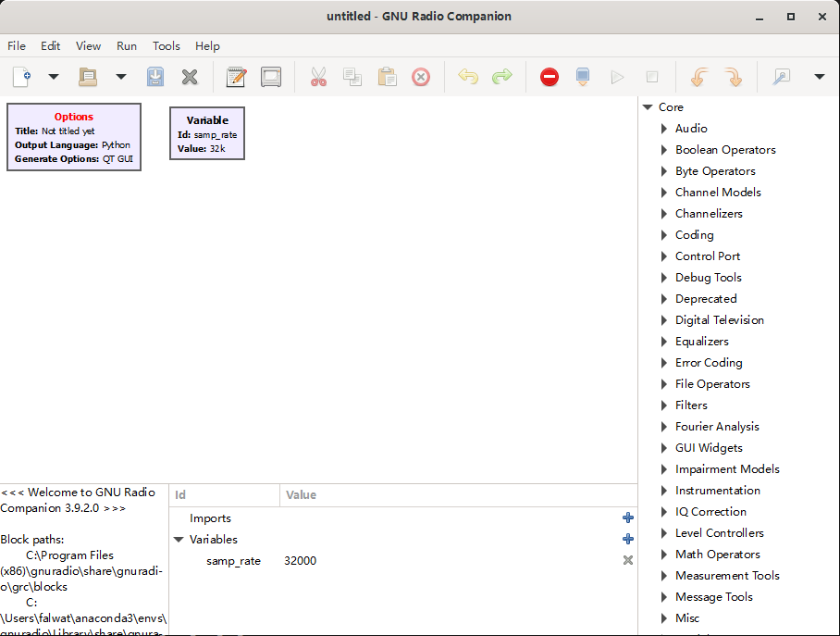Expand the Fourier Analysis category
This screenshot has width=840, height=636.
(x=663, y=427)
